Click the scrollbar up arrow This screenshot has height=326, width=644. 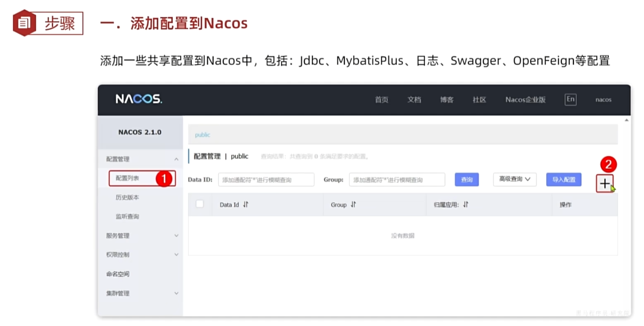[x=627, y=120]
